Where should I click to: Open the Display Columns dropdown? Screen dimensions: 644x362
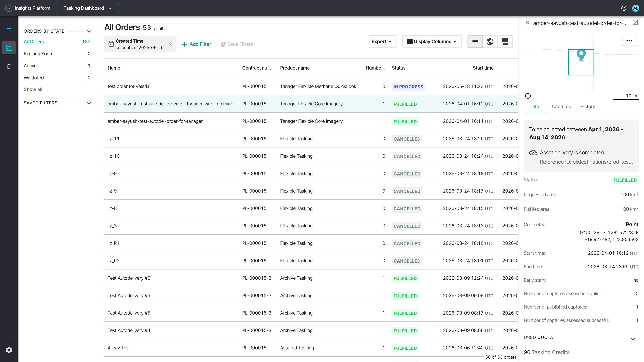point(432,42)
